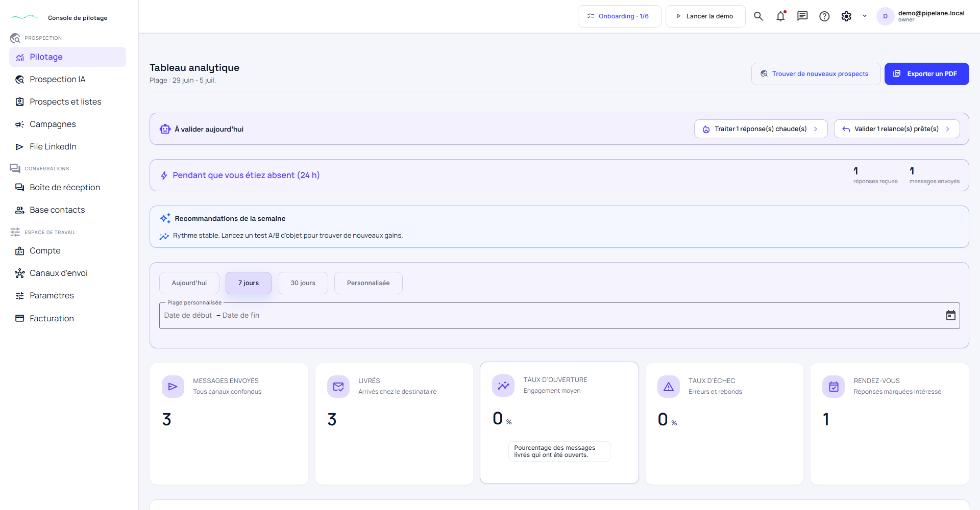Viewport: 980px width, 510px height.
Task: Open Traiter 1 réponse(s) chaude(s) chevron
Action: pos(816,129)
